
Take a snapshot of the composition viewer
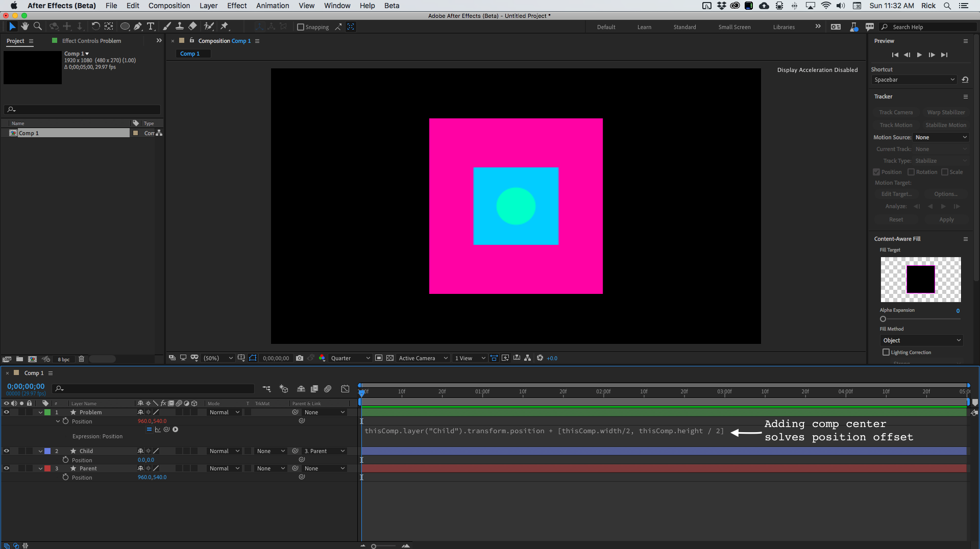click(300, 358)
